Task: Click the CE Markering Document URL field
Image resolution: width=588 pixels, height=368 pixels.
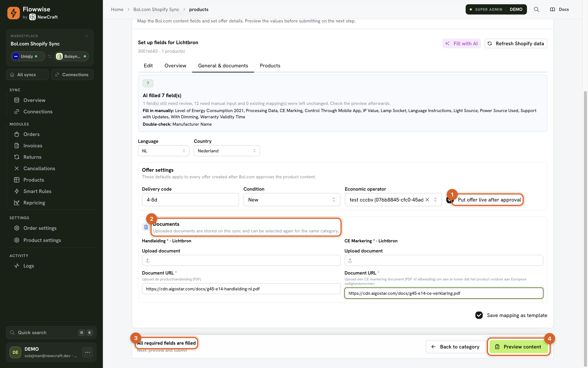Action: [444, 293]
